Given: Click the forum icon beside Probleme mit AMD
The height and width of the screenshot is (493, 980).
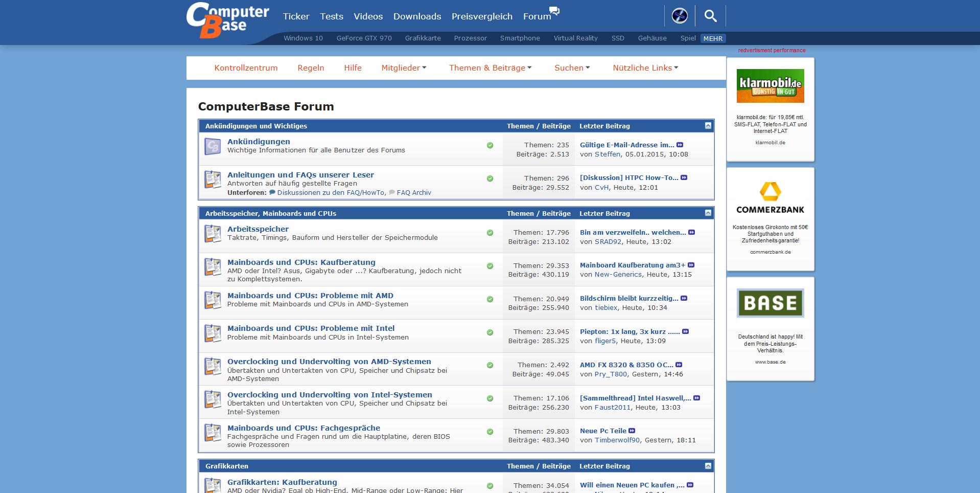Looking at the screenshot, I should pyautogui.click(x=213, y=300).
